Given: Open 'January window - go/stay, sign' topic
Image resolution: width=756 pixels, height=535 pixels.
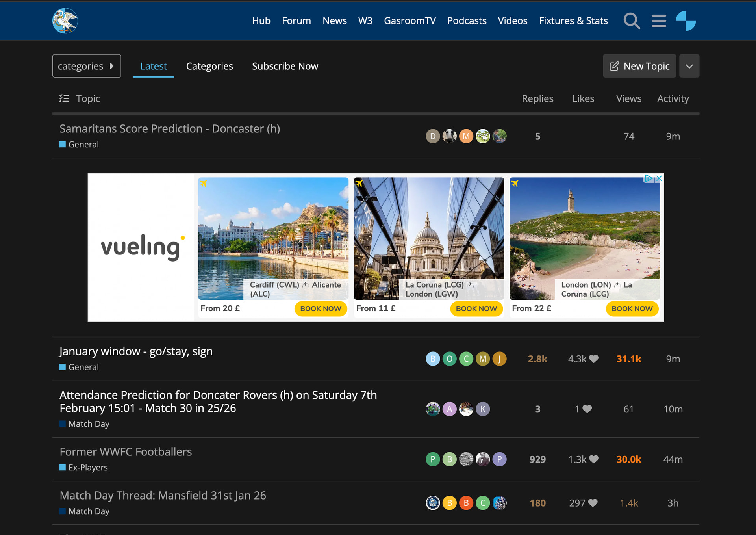Looking at the screenshot, I should click(x=136, y=351).
